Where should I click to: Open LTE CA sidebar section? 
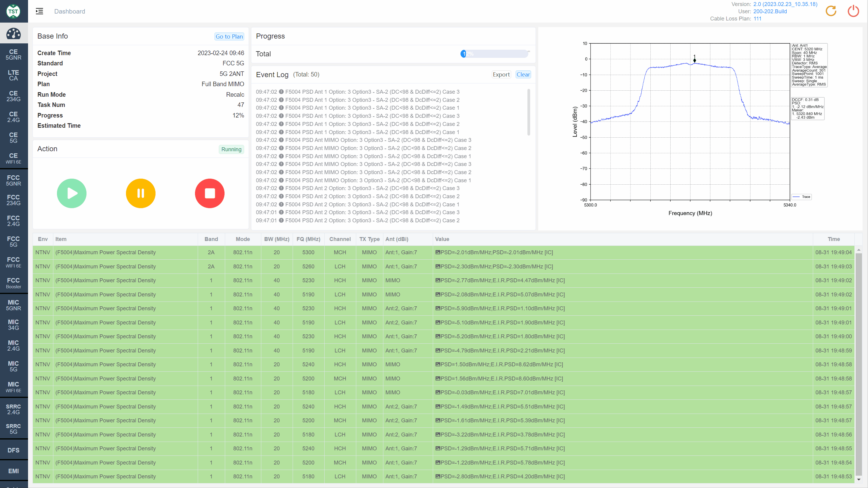point(14,75)
